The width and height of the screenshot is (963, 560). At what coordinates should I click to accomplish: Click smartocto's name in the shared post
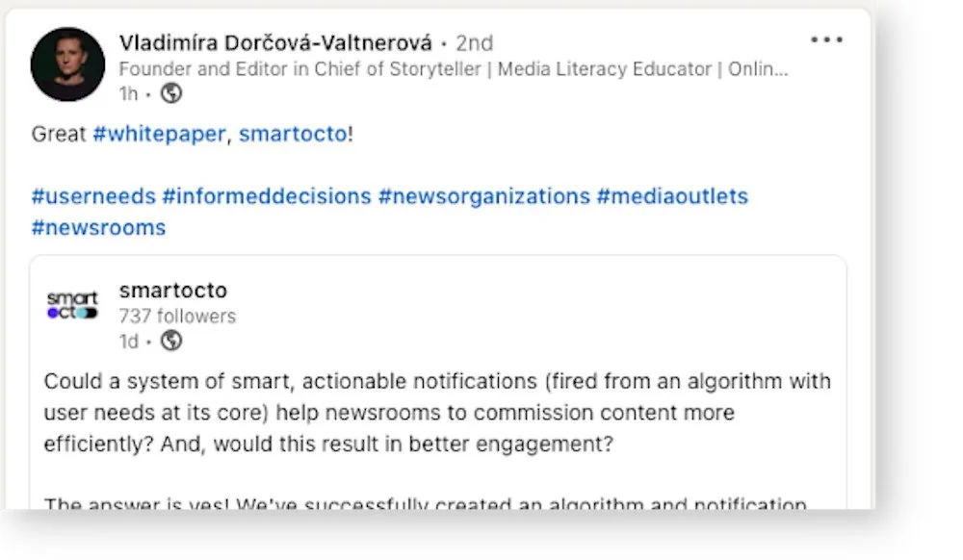pos(172,290)
